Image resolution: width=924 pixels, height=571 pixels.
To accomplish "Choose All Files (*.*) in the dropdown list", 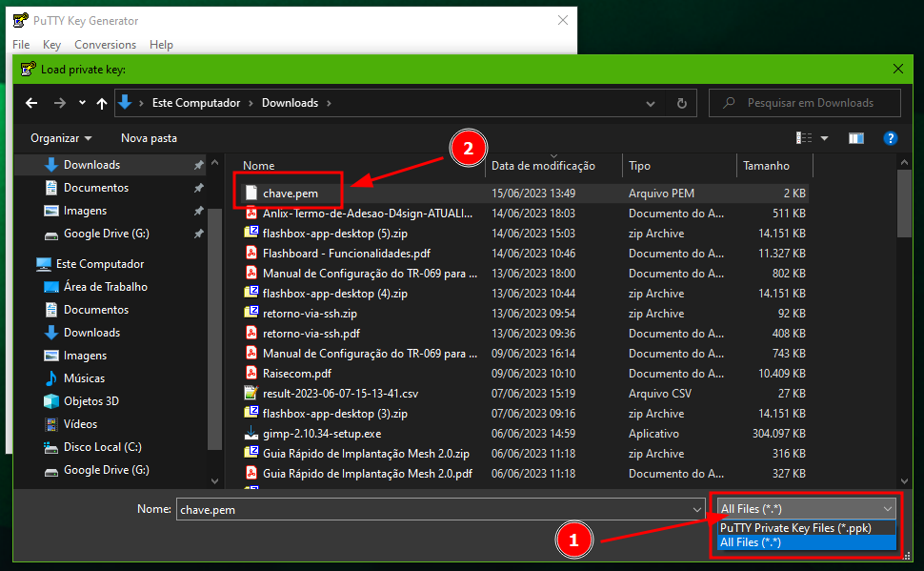I will pos(808,542).
